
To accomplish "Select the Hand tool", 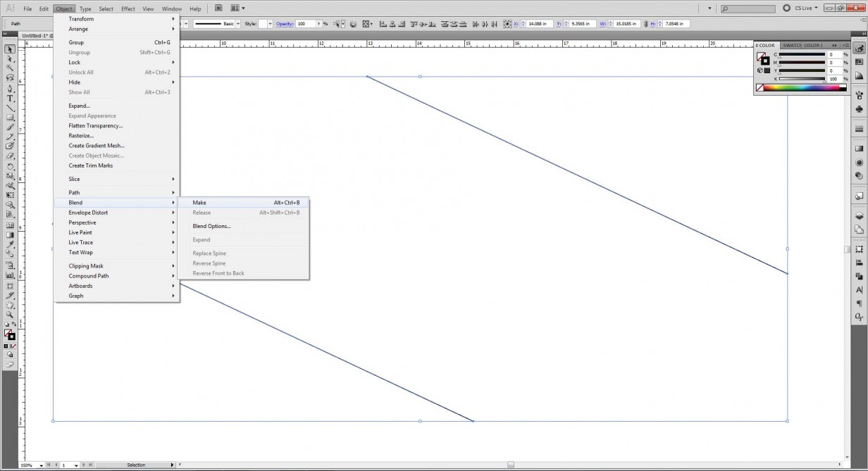I will pyautogui.click(x=10, y=305).
